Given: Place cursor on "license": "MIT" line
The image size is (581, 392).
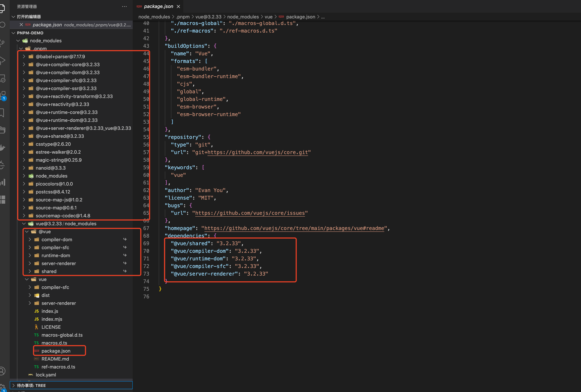Looking at the screenshot, I should coord(190,198).
